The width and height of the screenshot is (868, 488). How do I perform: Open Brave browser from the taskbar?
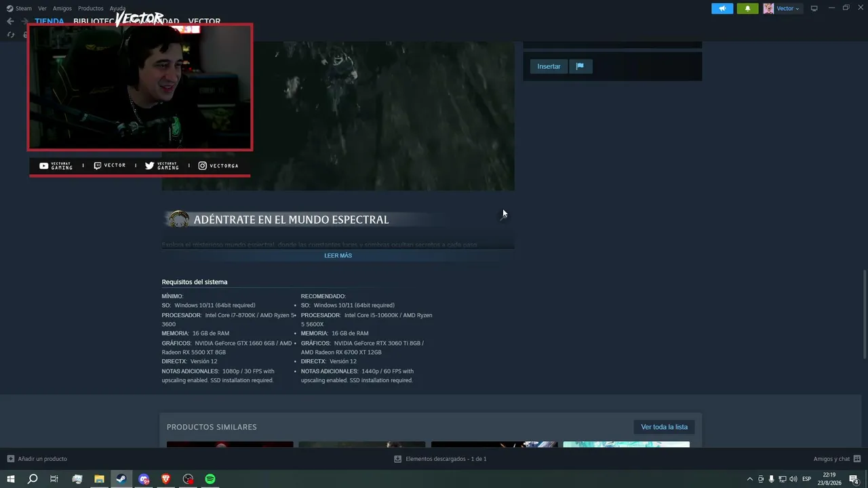(166, 479)
